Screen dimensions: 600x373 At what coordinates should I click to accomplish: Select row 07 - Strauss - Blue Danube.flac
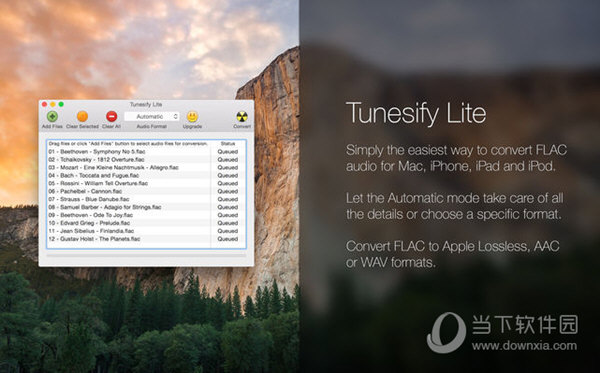pos(147,199)
